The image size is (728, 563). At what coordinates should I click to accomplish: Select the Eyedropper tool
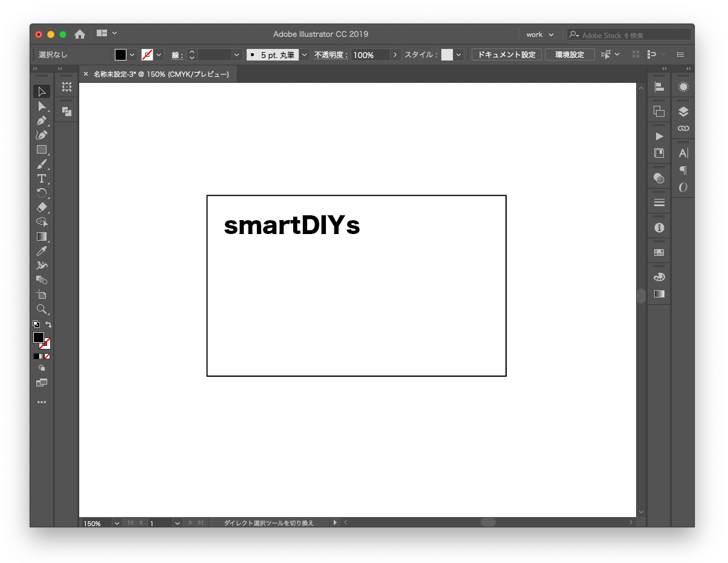point(42,251)
